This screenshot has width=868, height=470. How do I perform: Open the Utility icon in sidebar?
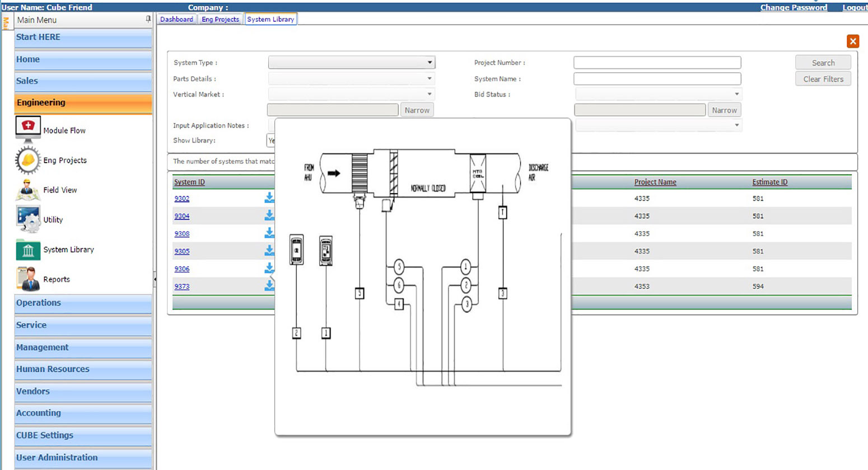click(28, 219)
